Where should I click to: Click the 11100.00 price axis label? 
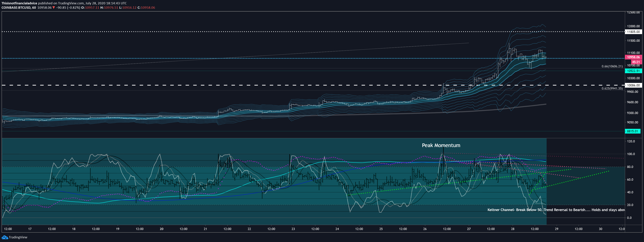tap(633, 53)
